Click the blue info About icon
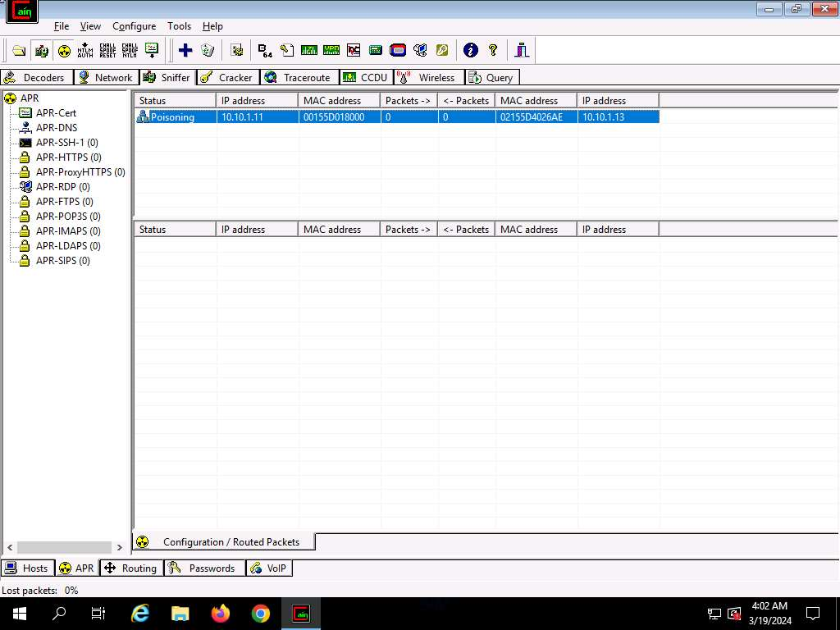 coord(470,50)
